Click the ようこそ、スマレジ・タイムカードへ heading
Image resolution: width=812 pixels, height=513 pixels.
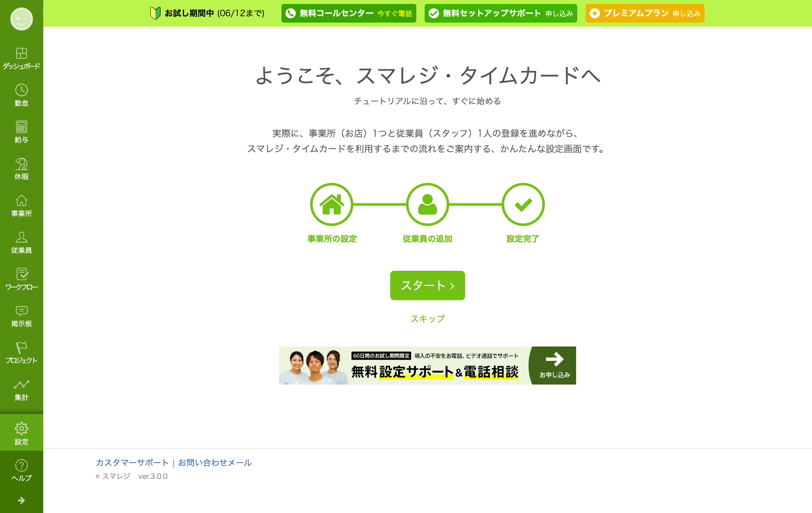428,75
